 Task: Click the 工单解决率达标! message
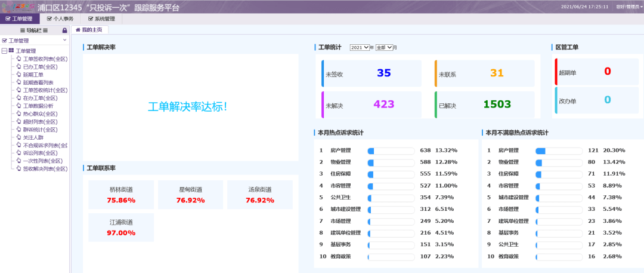pyautogui.click(x=187, y=107)
